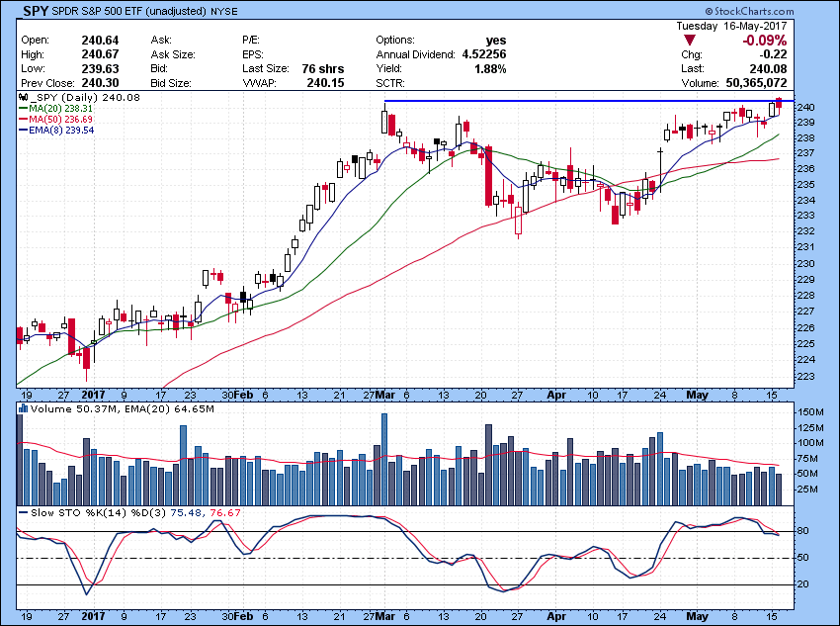Viewport: 840px width, 626px height.
Task: Click the blue horizontal resistance line near 240
Action: 589,101
